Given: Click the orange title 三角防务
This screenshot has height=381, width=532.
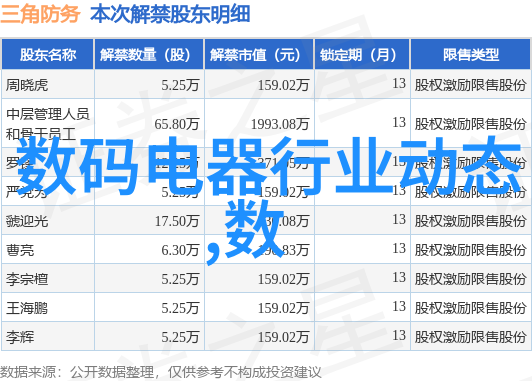Looking at the screenshot, I should (40, 14).
